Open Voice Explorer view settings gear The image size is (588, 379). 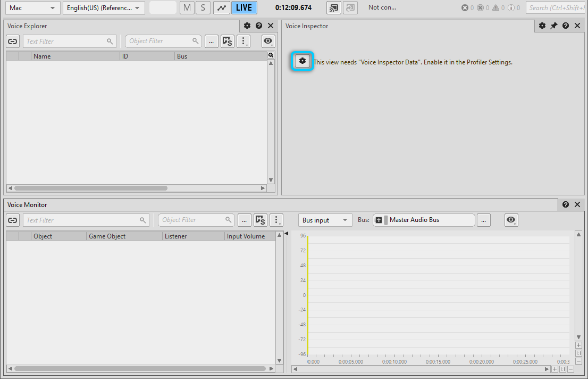click(247, 26)
